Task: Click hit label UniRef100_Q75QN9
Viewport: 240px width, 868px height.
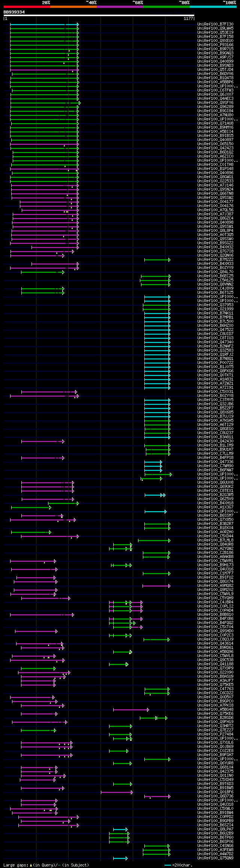Action: click(x=215, y=858)
